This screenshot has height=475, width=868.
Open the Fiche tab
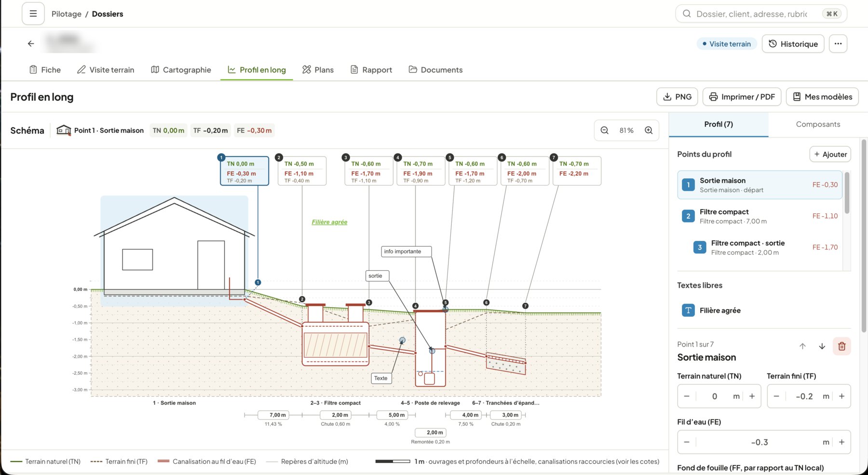click(45, 70)
